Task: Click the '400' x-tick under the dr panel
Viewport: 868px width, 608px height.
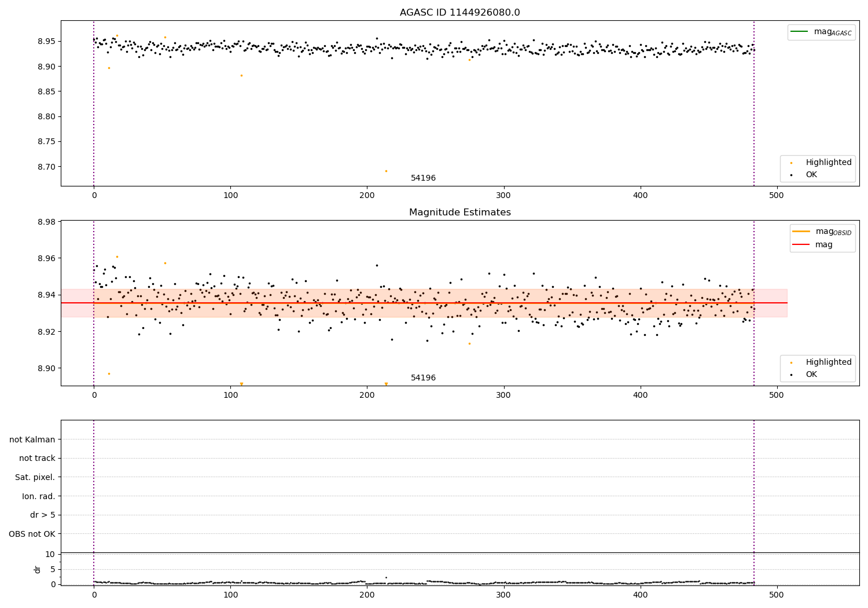Action: [640, 595]
